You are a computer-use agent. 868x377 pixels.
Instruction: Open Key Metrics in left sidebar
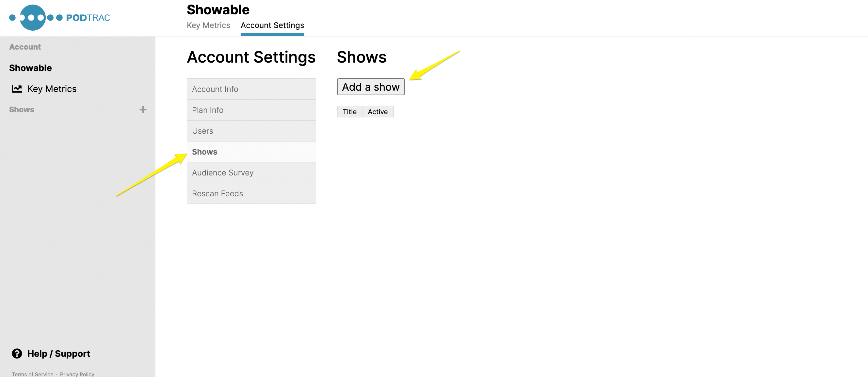(x=52, y=89)
